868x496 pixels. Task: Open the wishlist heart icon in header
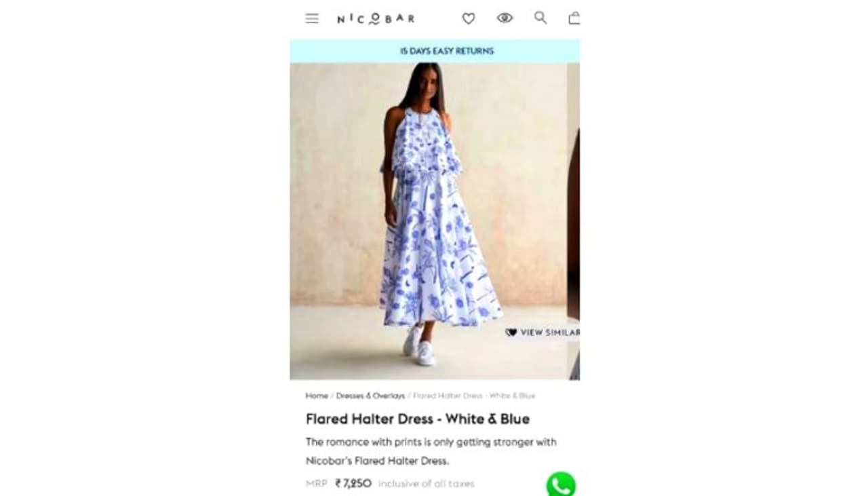[469, 19]
